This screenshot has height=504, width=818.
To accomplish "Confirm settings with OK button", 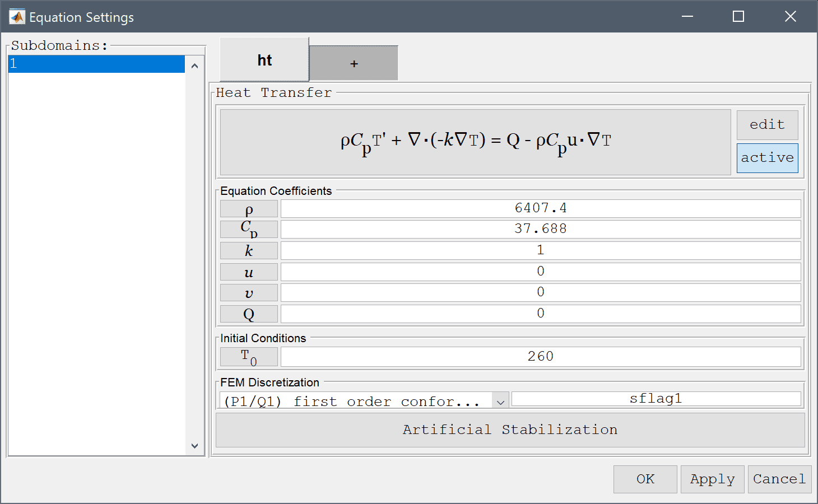I will pos(645,479).
